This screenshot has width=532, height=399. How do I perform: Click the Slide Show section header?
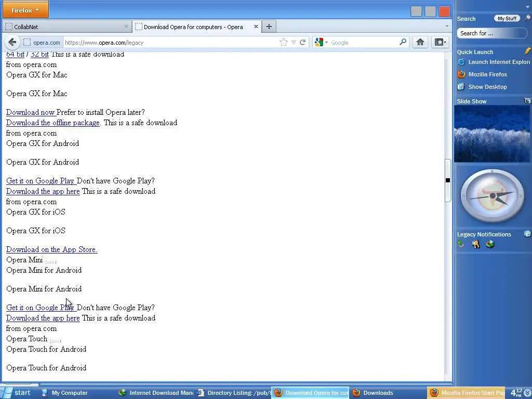(x=472, y=101)
